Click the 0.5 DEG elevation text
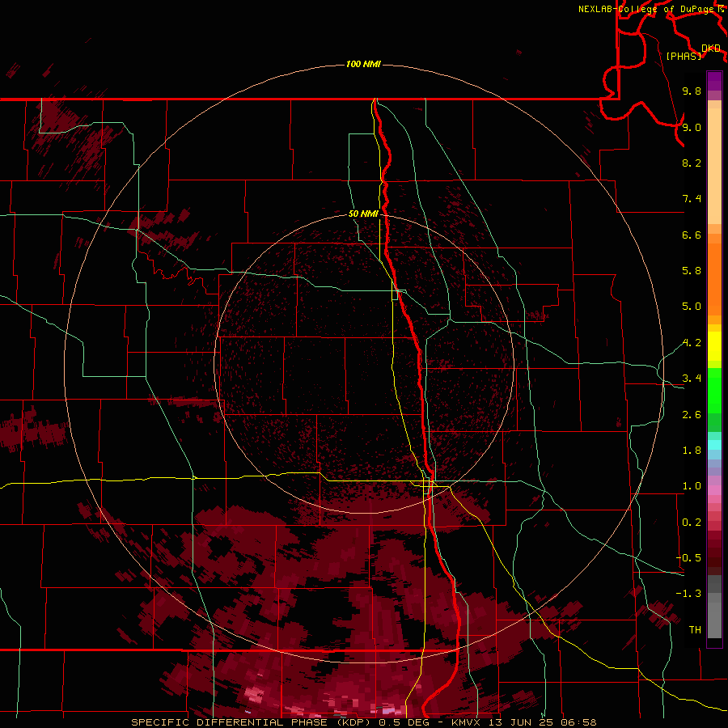The height and width of the screenshot is (728, 728). 406,722
